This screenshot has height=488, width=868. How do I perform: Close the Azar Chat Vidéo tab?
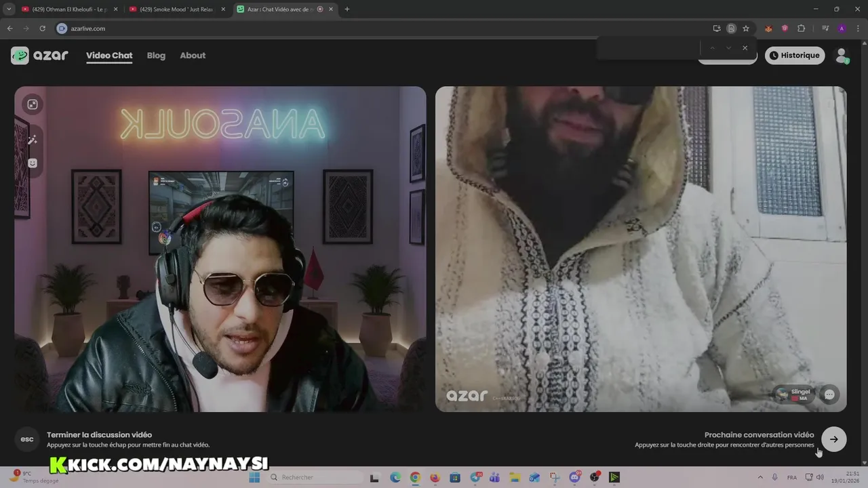331,9
